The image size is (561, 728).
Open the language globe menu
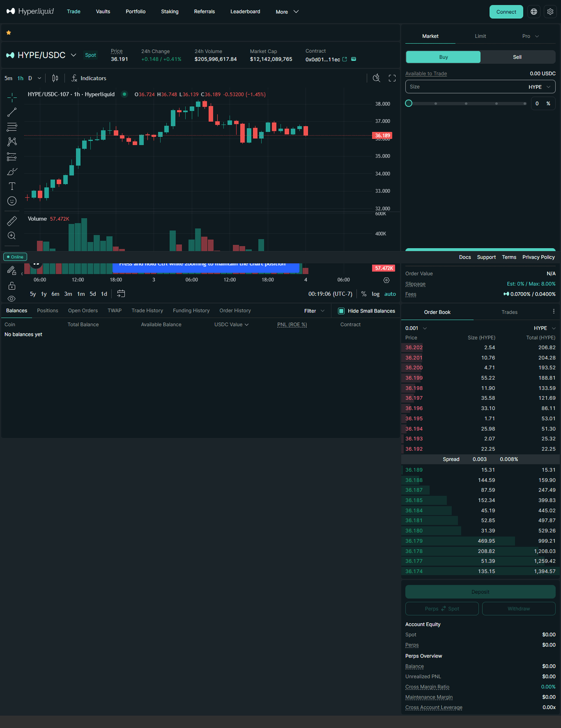click(x=534, y=12)
